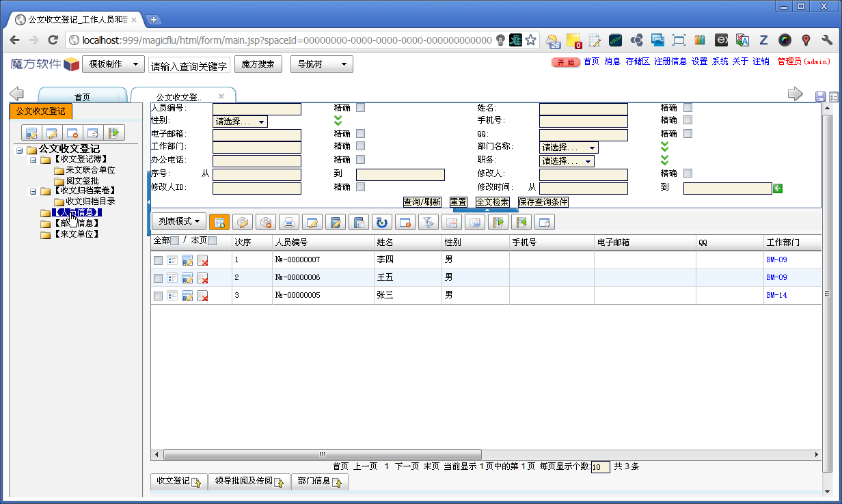
Task: Click the first sidebar toolbar edit-form icon
Action: point(30,132)
